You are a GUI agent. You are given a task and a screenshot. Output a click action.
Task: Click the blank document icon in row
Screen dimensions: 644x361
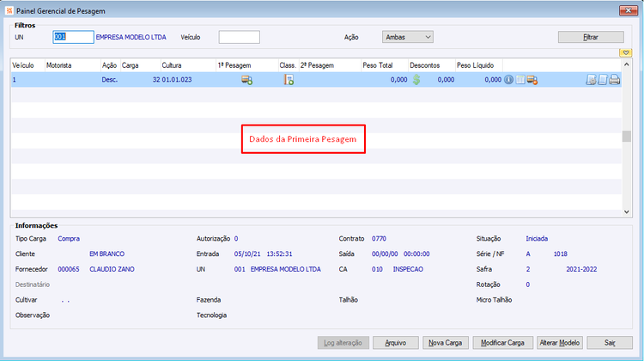pyautogui.click(x=603, y=80)
